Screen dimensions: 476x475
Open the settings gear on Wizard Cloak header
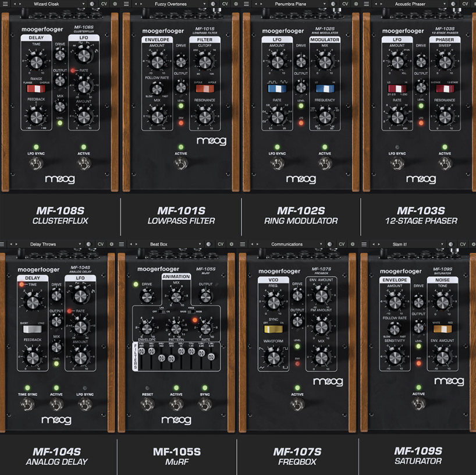click(115, 4)
